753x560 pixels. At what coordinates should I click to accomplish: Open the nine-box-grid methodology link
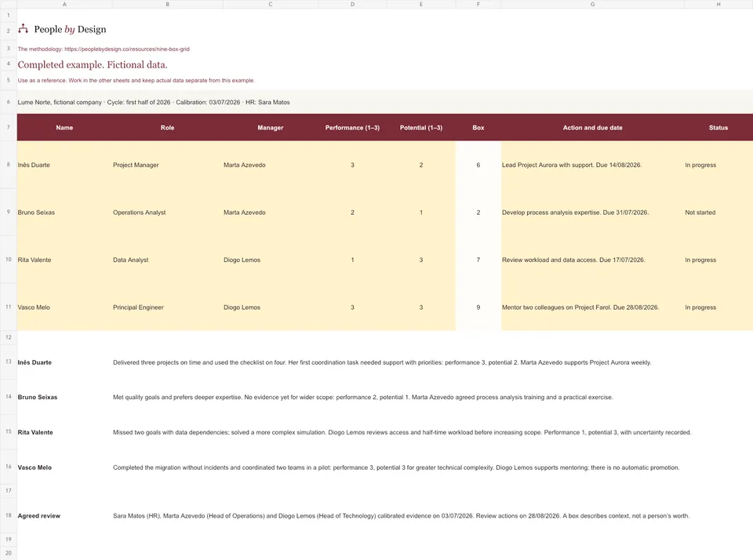127,49
